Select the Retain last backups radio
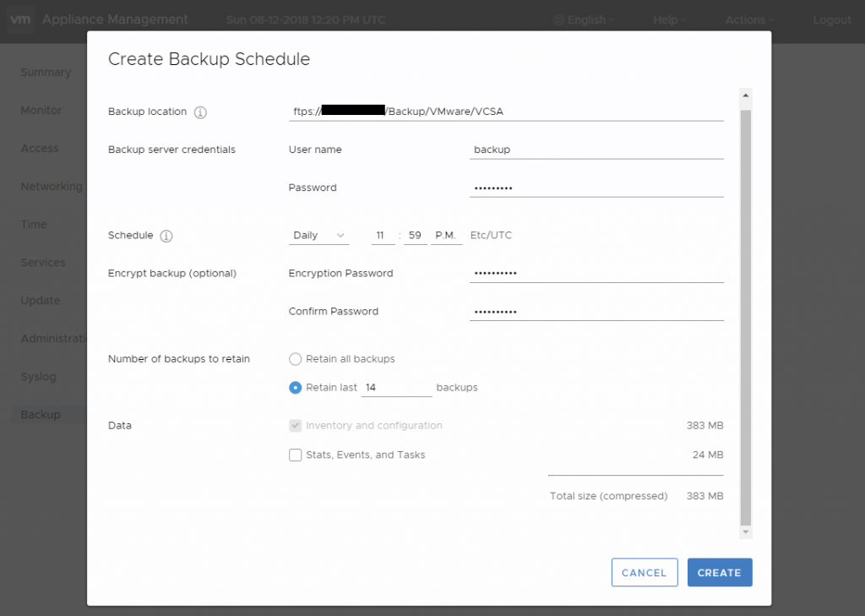865x616 pixels. tap(295, 388)
